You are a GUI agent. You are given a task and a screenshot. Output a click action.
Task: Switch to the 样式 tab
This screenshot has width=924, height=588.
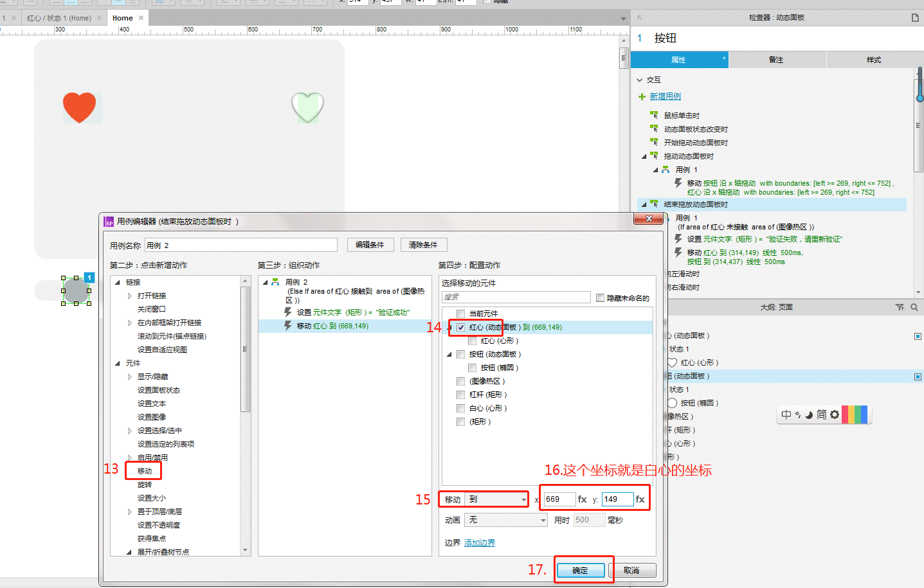[874, 60]
